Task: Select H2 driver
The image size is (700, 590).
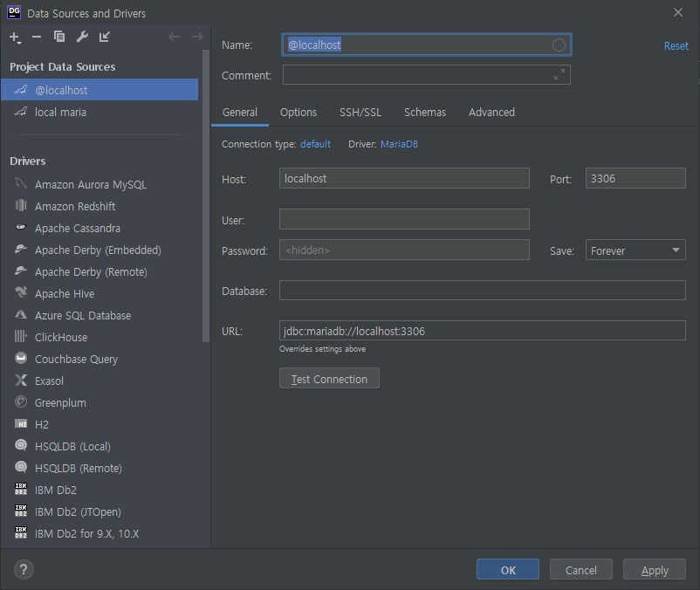Action: (x=100, y=425)
